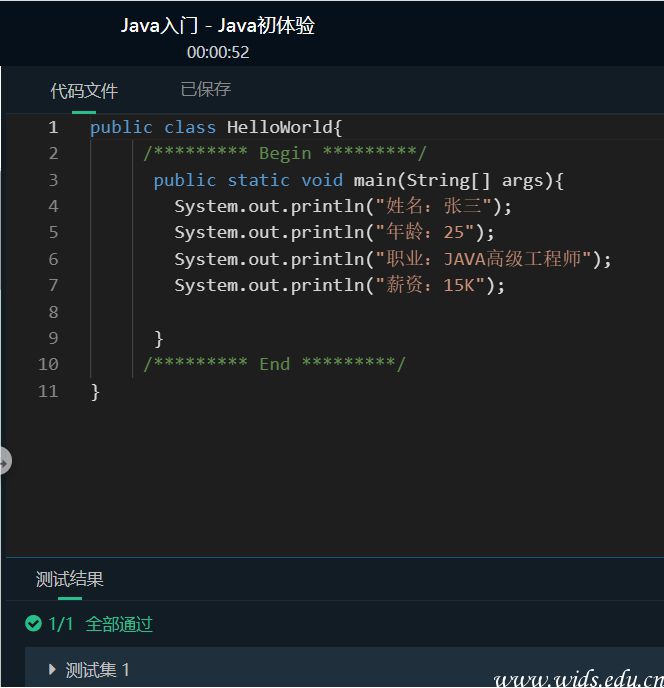The image size is (664, 688).
Task: Place cursor on the Begin comment line
Action: pyautogui.click(x=284, y=153)
